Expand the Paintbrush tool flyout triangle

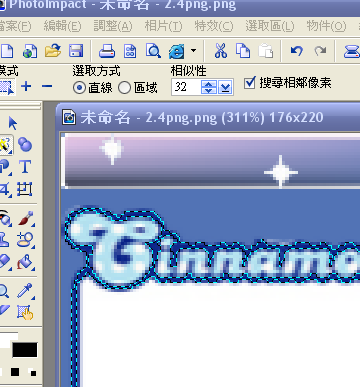pos(33,224)
